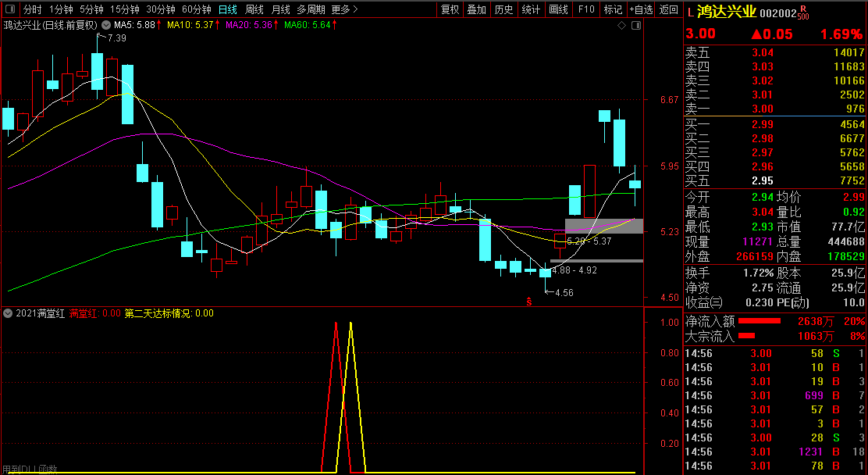Screen dimensions: 868x475
Task: Expand the 2021满堂红 indicator dropdown arrow
Action: click(x=8, y=313)
